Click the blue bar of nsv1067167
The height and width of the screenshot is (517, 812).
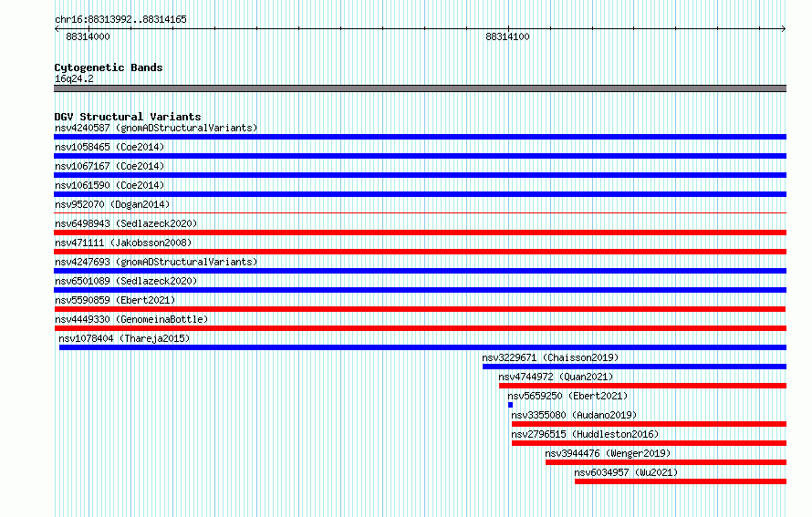click(420, 175)
